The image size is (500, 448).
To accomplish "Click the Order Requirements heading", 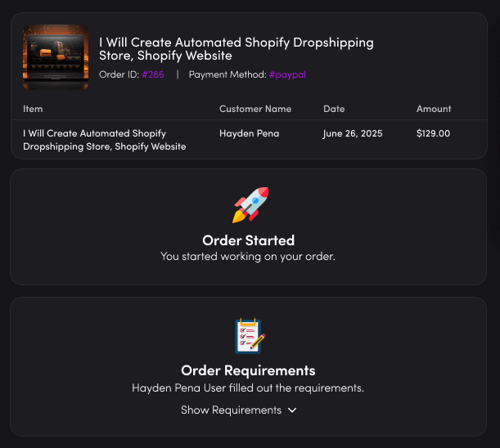I will pyautogui.click(x=248, y=370).
